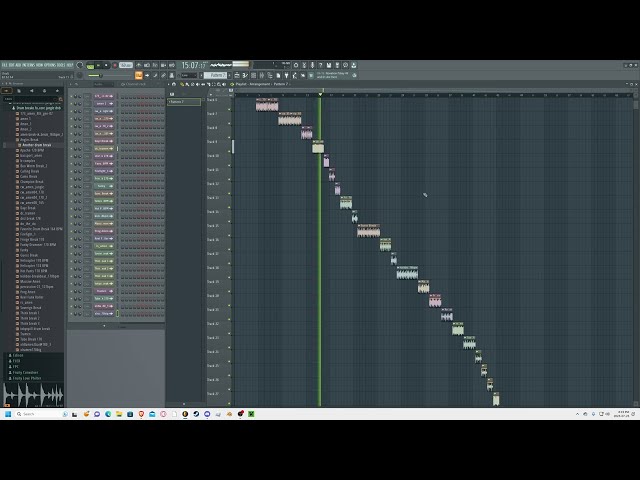Click the sample preview waveform thumbnail
Image resolution: width=640 pixels, height=480 pixels.
33,394
